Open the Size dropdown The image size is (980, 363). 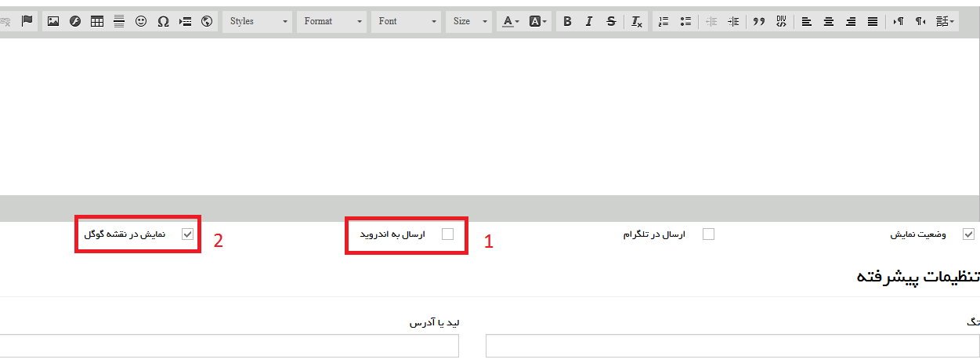tap(470, 21)
